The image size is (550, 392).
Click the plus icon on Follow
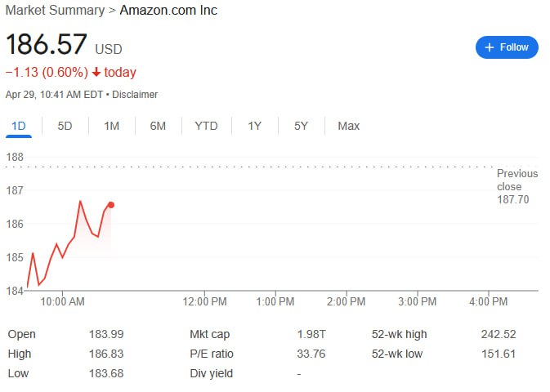click(x=490, y=47)
